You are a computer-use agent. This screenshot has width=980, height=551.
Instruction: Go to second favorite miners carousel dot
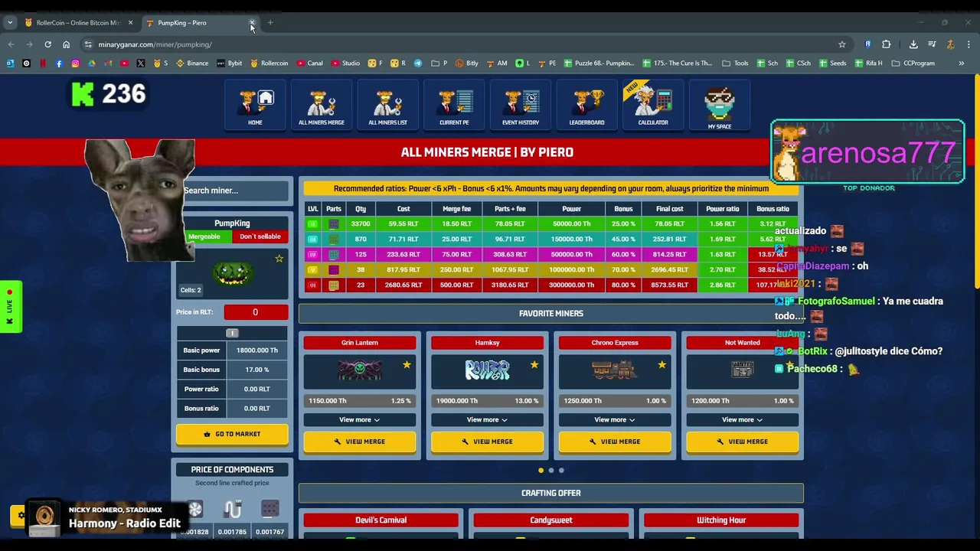pyautogui.click(x=550, y=471)
